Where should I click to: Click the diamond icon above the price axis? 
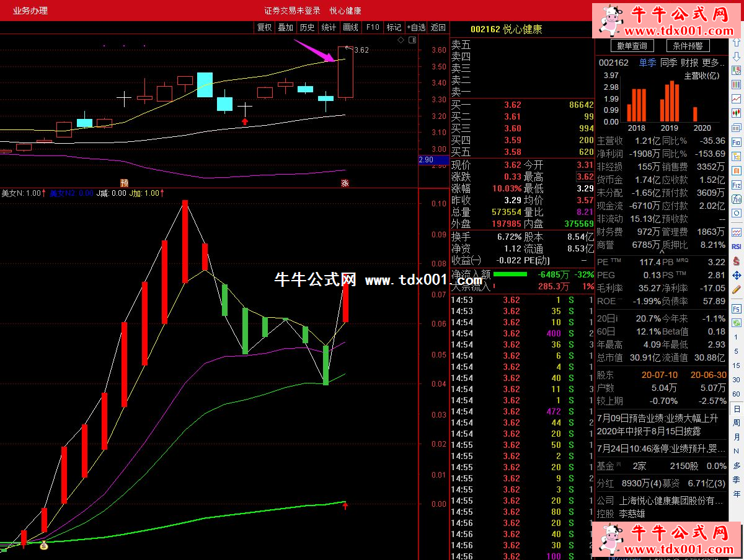pyautogui.click(x=401, y=40)
